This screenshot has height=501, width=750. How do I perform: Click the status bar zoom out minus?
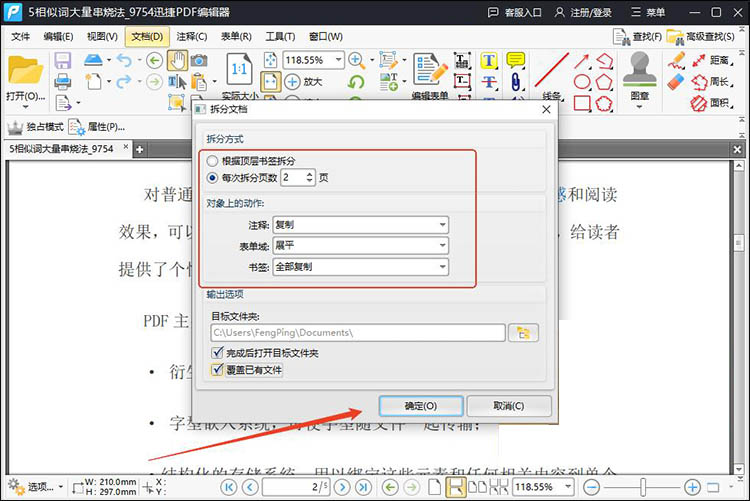pos(592,487)
